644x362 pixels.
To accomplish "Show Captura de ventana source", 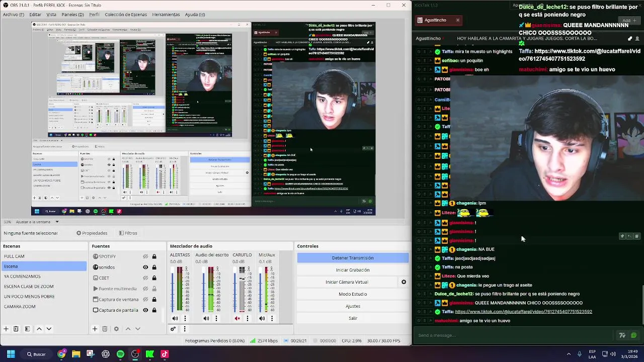I will [145, 299].
